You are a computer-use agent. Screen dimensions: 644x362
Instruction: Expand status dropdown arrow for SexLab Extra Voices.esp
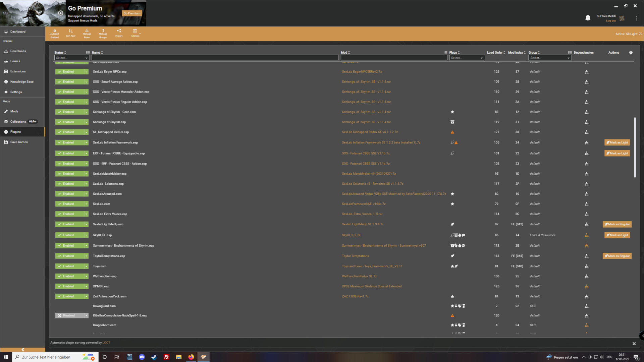(86, 214)
